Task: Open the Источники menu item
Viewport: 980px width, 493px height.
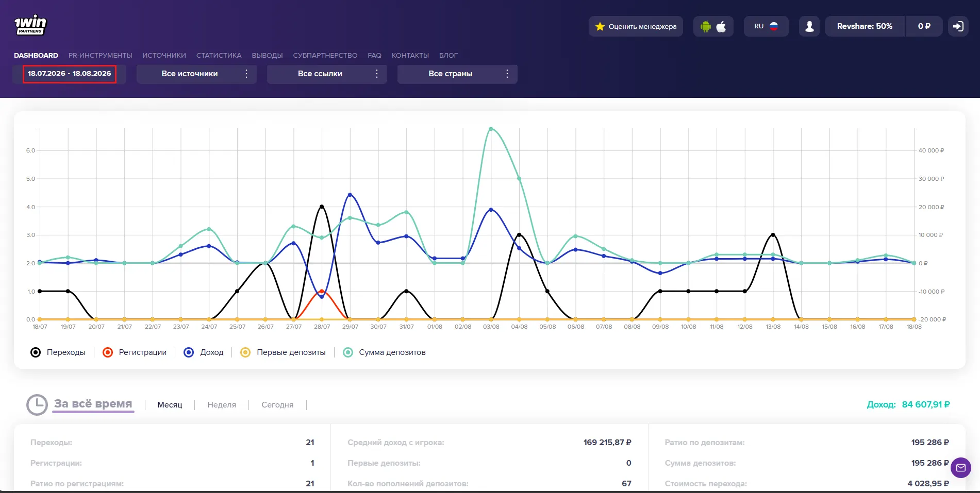Action: (164, 55)
